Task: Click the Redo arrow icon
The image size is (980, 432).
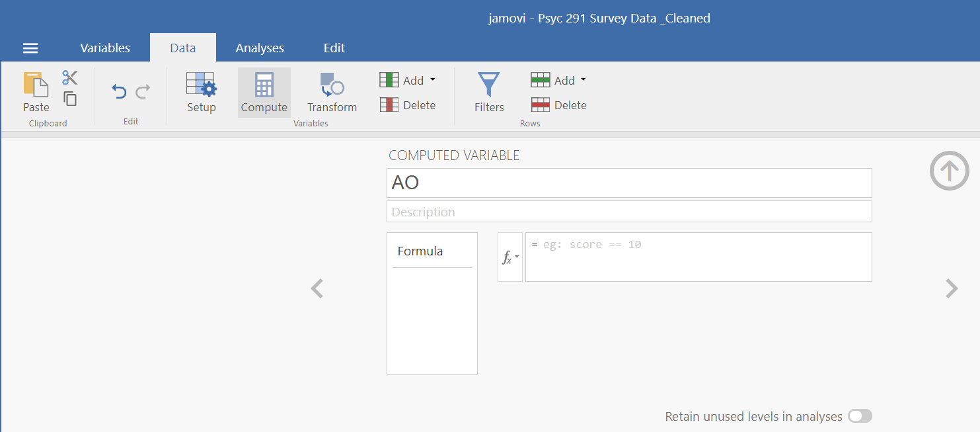Action: pyautogui.click(x=143, y=91)
